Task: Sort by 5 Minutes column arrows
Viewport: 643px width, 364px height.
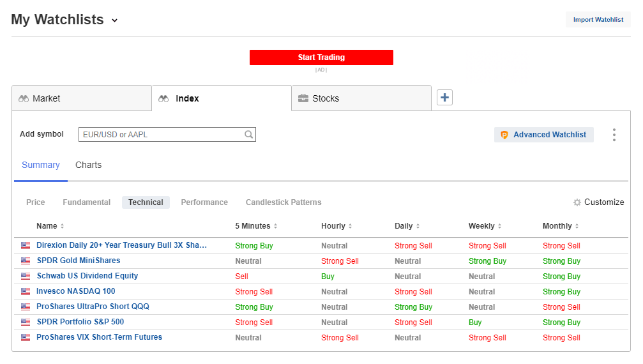Action: tap(276, 226)
